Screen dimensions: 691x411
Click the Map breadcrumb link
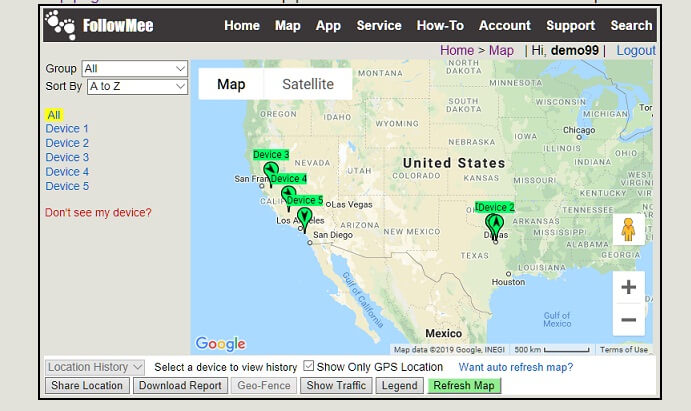502,50
